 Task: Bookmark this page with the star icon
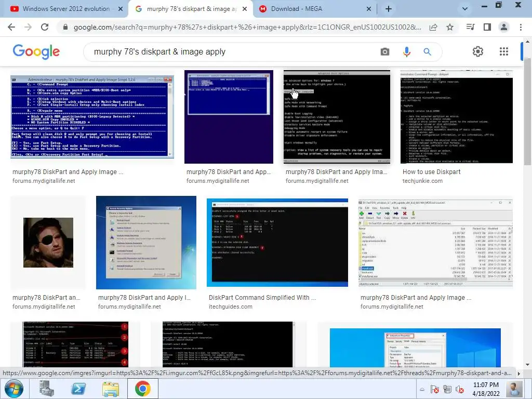450,27
